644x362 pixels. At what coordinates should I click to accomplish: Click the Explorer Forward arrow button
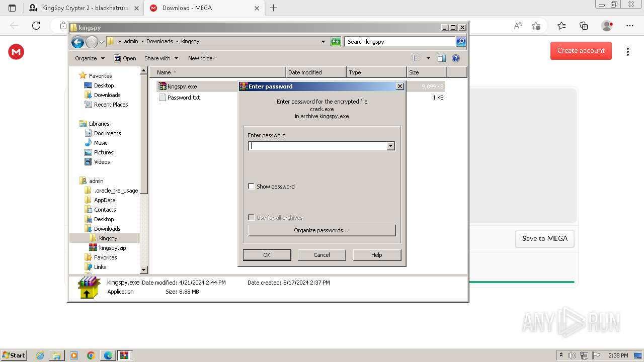tap(92, 42)
